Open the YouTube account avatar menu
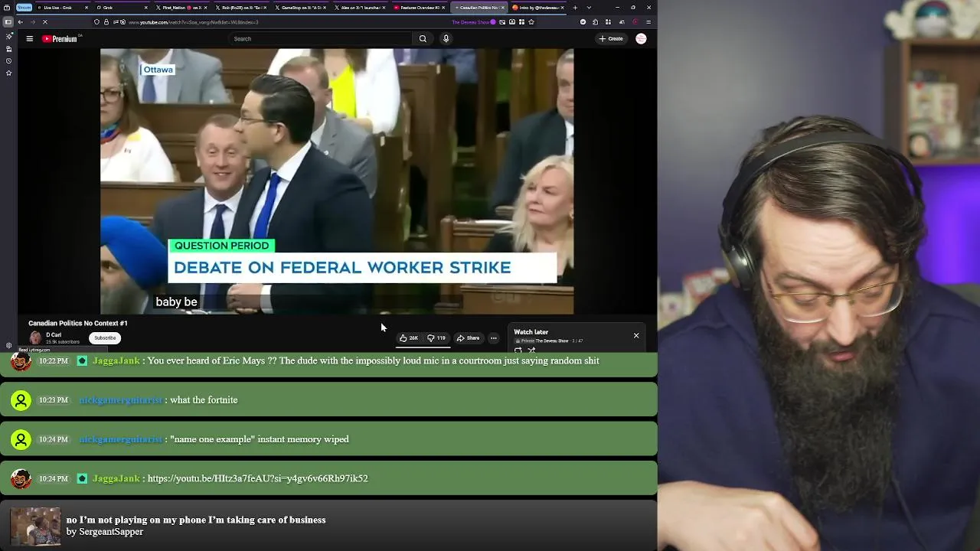 [x=641, y=38]
